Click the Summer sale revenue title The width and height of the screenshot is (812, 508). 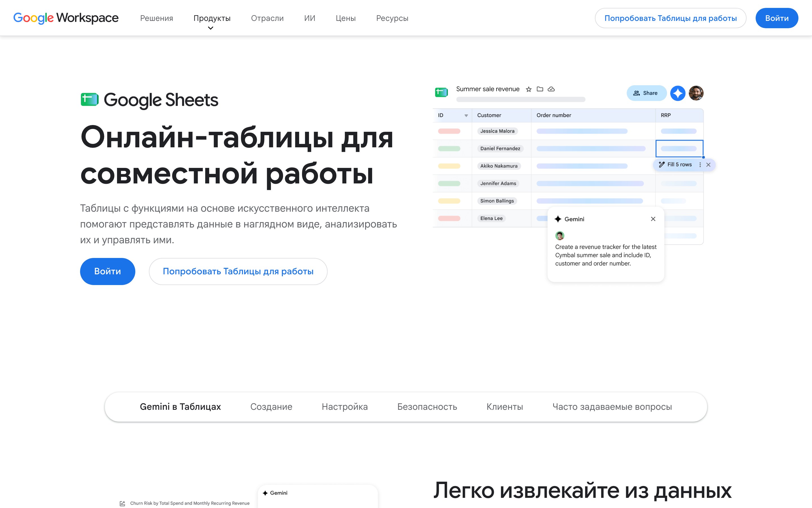[487, 89]
